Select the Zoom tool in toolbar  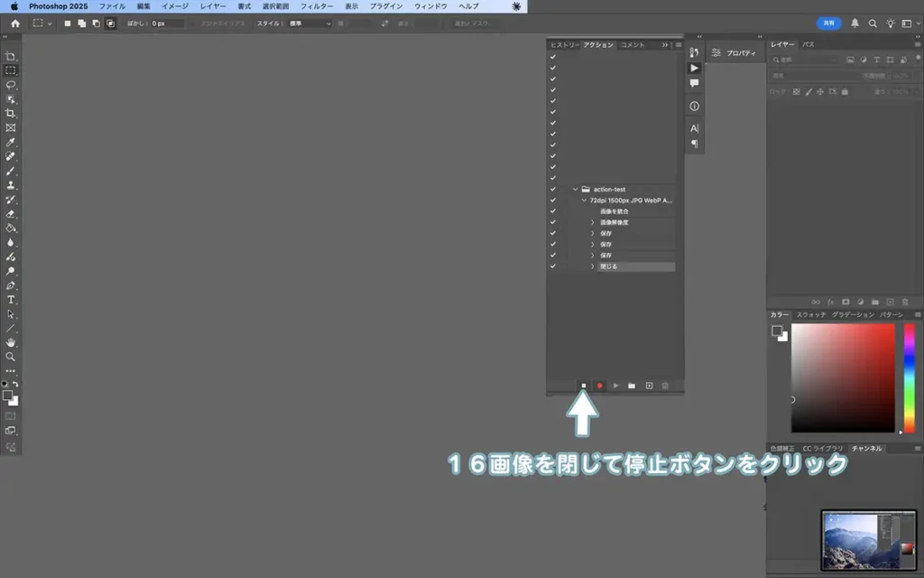(x=11, y=357)
